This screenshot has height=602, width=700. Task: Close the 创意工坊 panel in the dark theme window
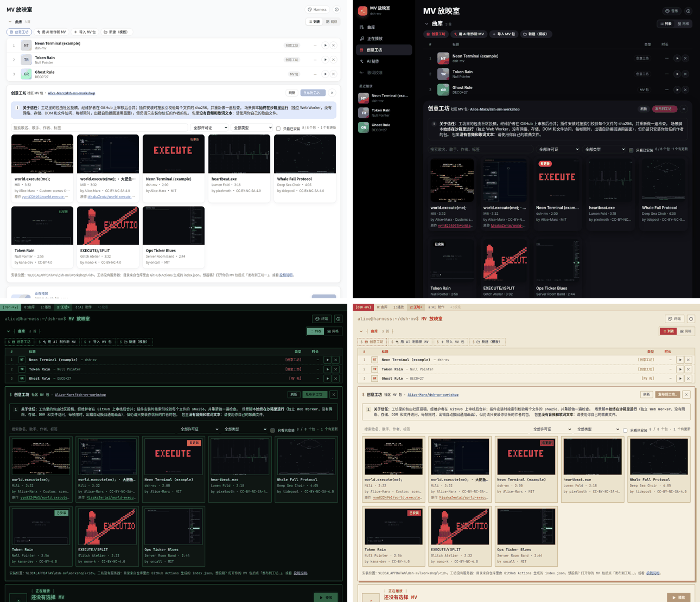pyautogui.click(x=684, y=109)
